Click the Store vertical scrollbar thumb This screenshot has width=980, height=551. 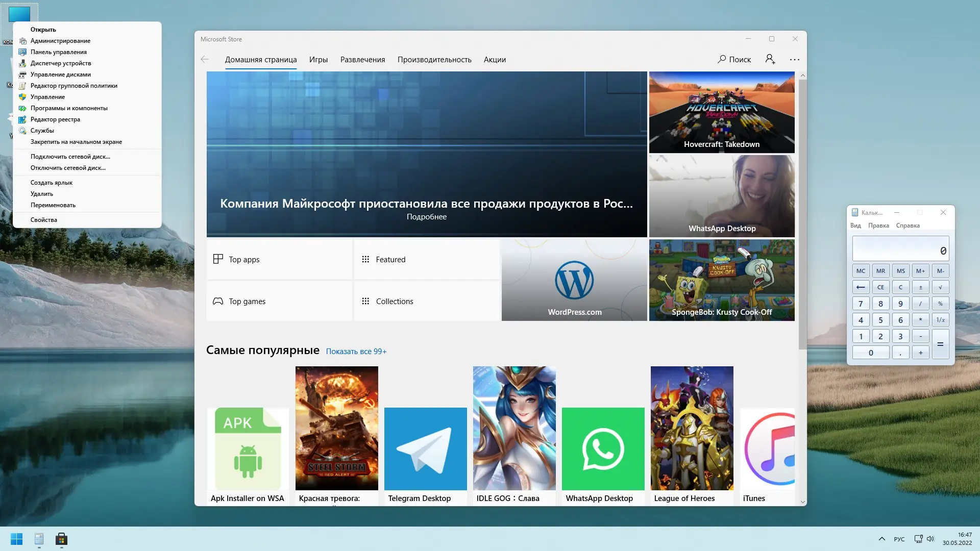802,214
